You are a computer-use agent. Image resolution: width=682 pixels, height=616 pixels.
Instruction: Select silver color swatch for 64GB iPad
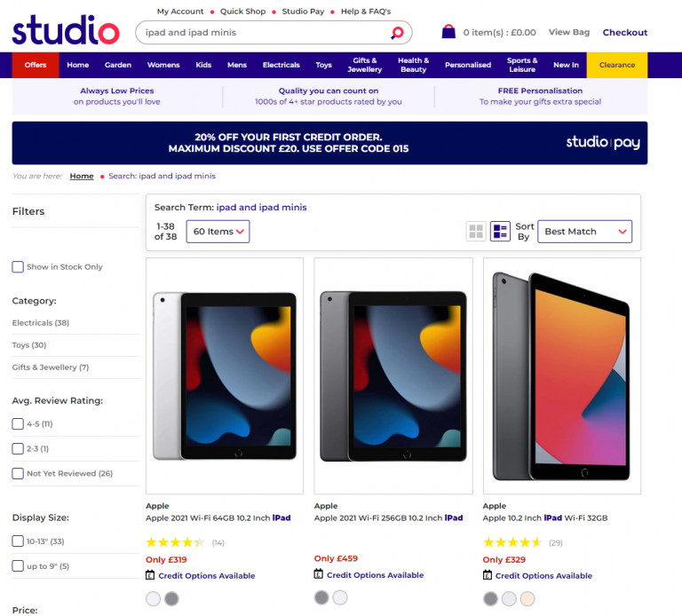point(153,598)
